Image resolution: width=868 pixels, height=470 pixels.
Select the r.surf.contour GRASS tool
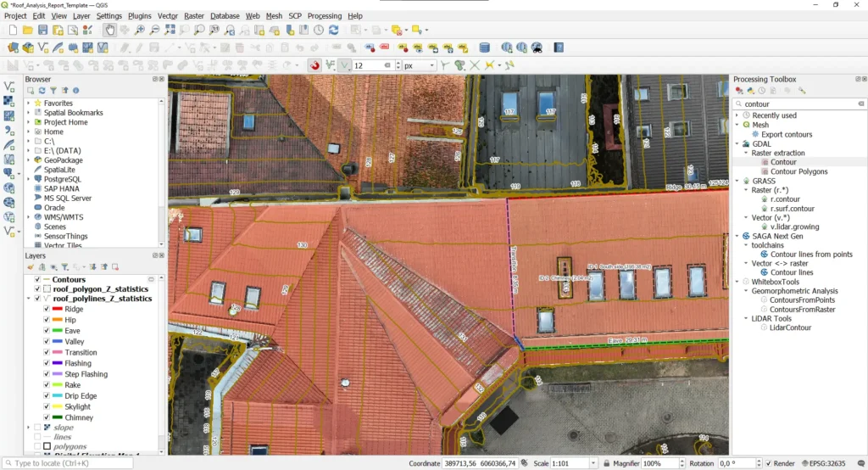click(793, 209)
